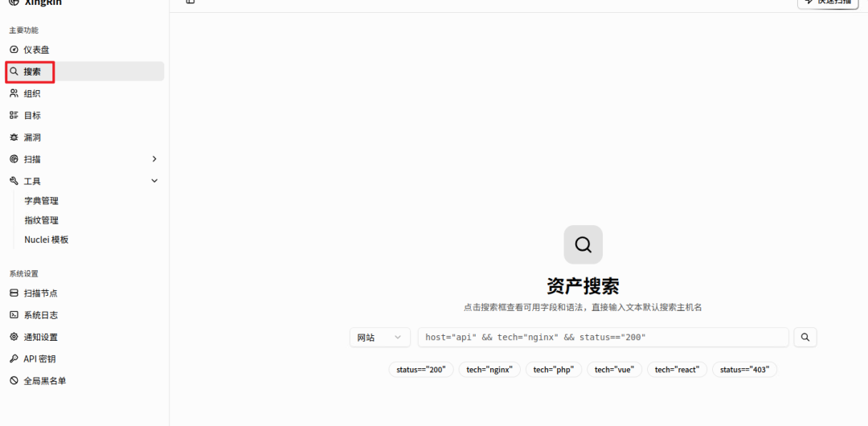This screenshot has width=868, height=426.
Task: Click the large search icon above 资产搜索
Action: (583, 244)
